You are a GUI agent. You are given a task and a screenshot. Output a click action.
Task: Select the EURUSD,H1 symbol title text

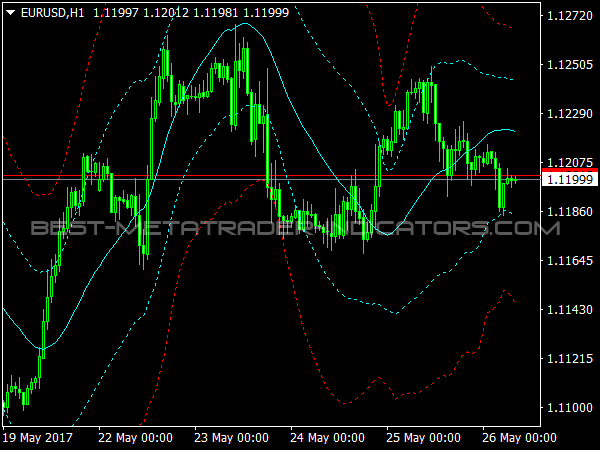tap(52, 13)
